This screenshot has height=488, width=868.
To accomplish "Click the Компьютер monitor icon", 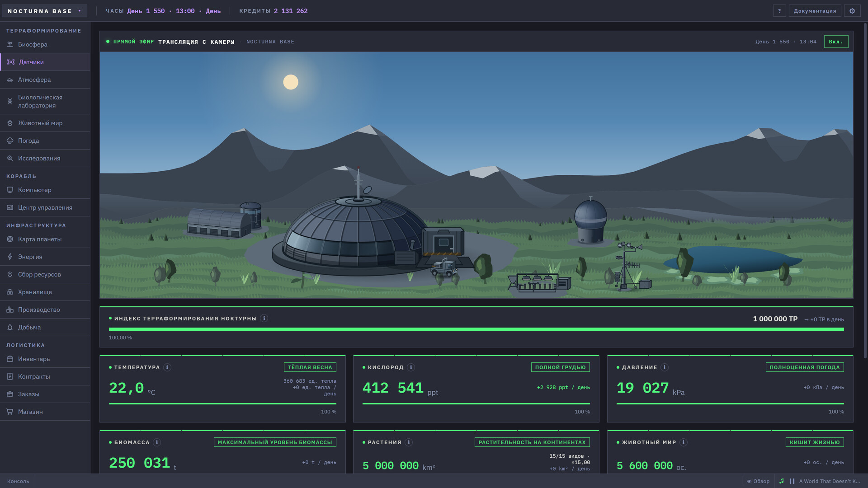I will [x=10, y=190].
